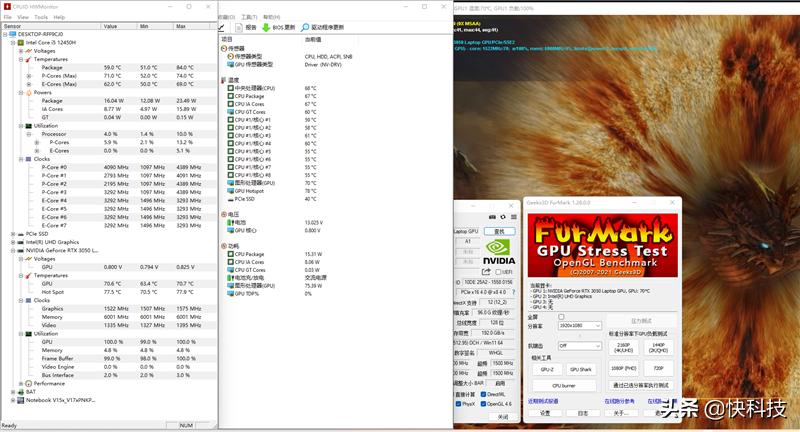Click the GPU-Z share/export BIOS arrow icon

486,272
